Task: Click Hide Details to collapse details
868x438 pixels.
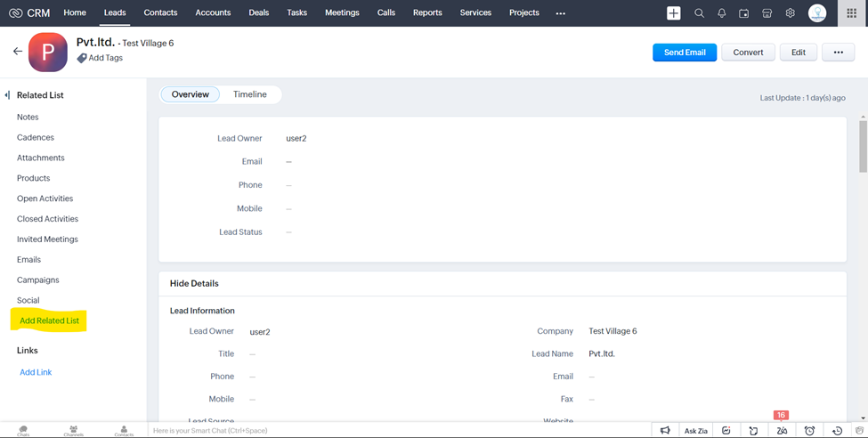Action: (x=194, y=283)
